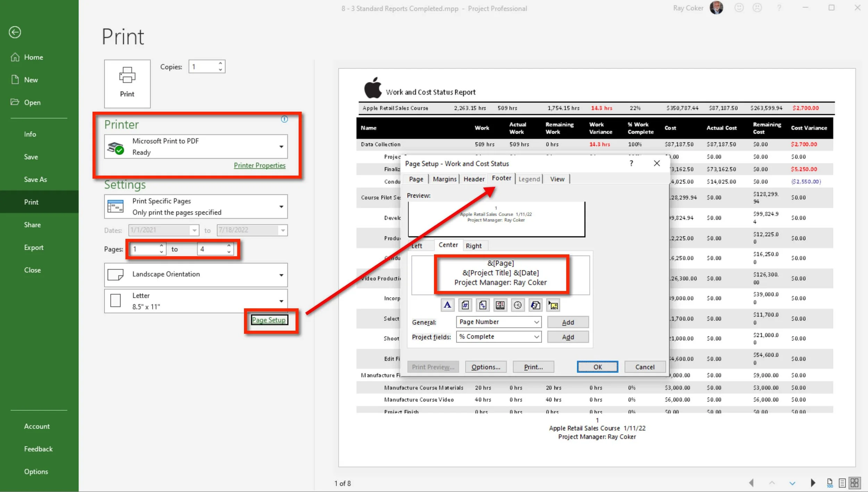Increase the Pages to value
The image size is (868, 492).
coord(229,246)
